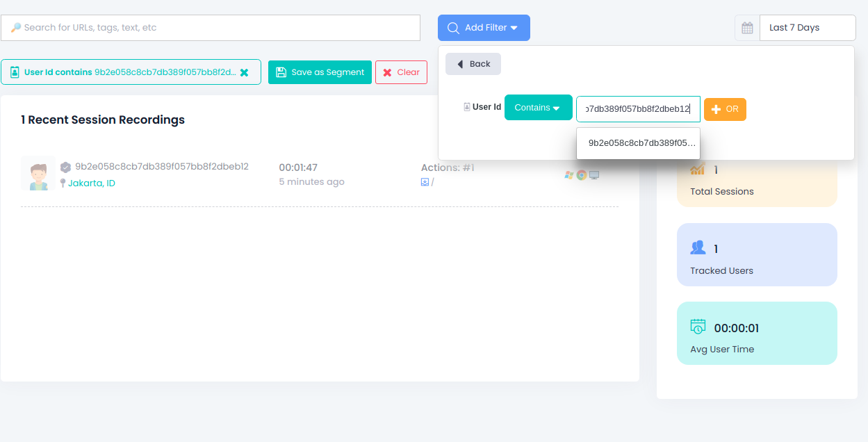Image resolution: width=868 pixels, height=442 pixels.
Task: Save current filter as a segment
Action: point(320,72)
